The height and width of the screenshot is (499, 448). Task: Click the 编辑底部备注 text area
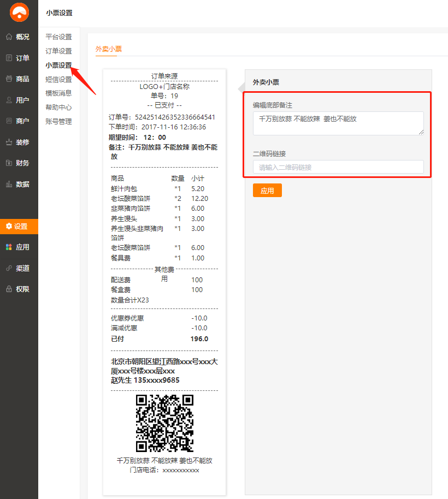point(338,123)
